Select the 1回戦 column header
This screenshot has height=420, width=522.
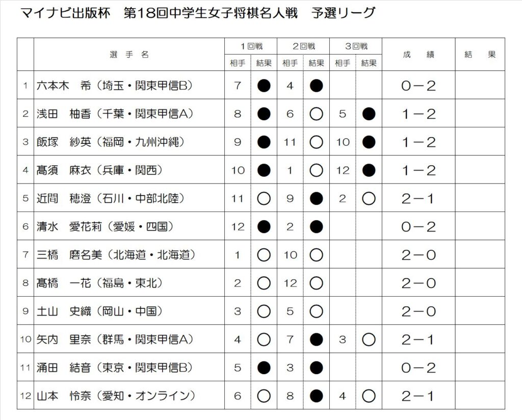coord(251,46)
